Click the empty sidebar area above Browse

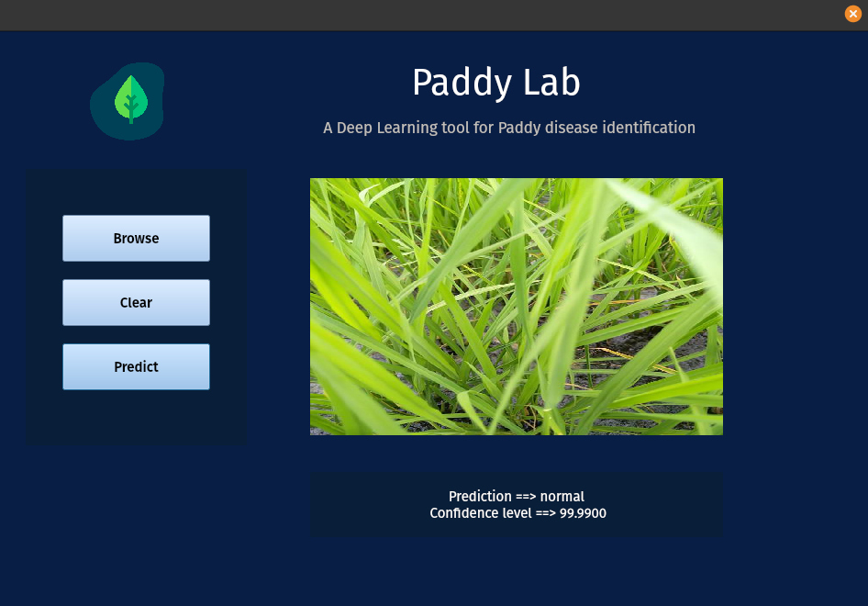(136, 191)
